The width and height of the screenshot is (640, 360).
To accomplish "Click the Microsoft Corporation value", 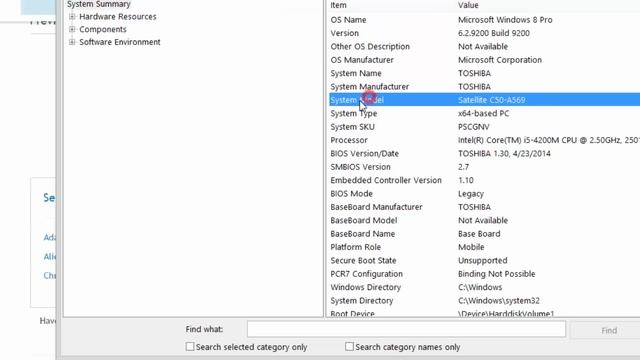I will pyautogui.click(x=500, y=60).
